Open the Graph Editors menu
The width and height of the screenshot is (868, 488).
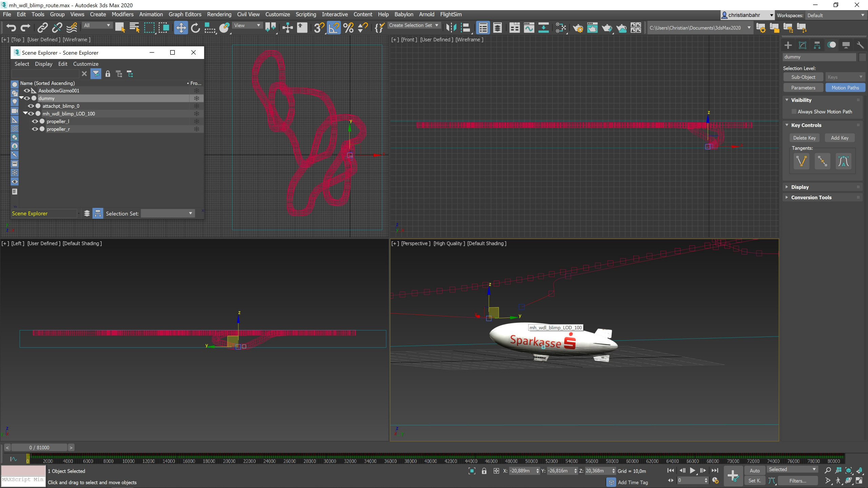[x=185, y=14]
